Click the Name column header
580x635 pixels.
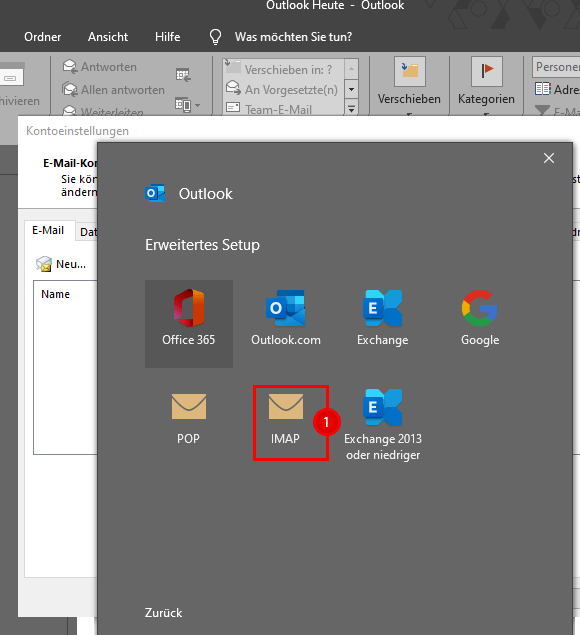(55, 294)
